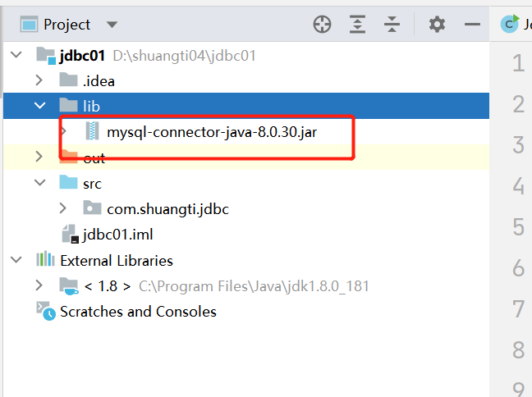The width and height of the screenshot is (532, 397).
Task: Collapse the jdbc01 project root
Action: tap(16, 55)
